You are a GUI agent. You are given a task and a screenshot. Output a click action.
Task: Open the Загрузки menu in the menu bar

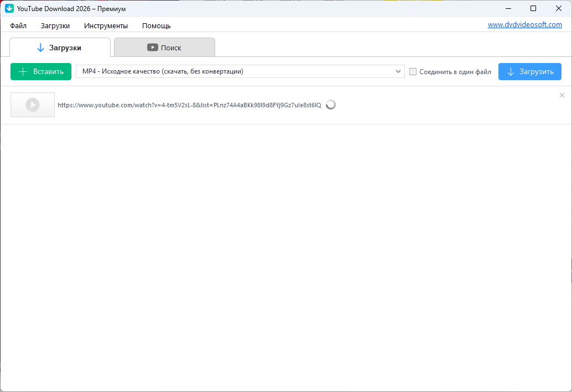[x=55, y=25]
